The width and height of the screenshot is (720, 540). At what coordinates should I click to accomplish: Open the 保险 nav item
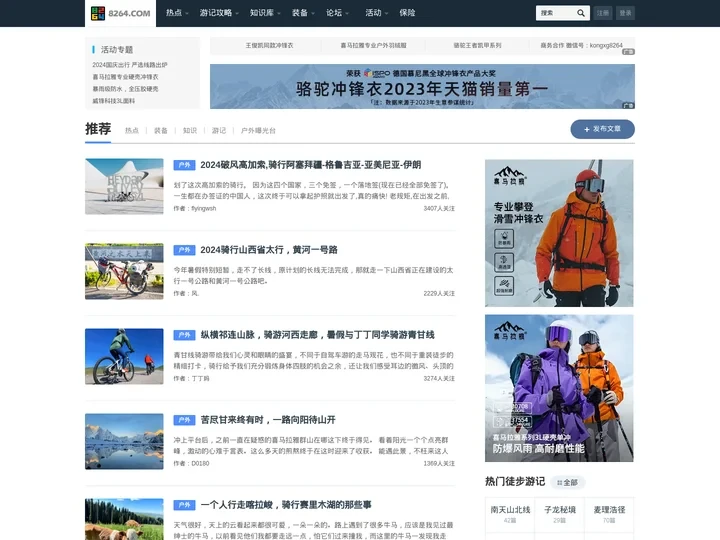[407, 13]
